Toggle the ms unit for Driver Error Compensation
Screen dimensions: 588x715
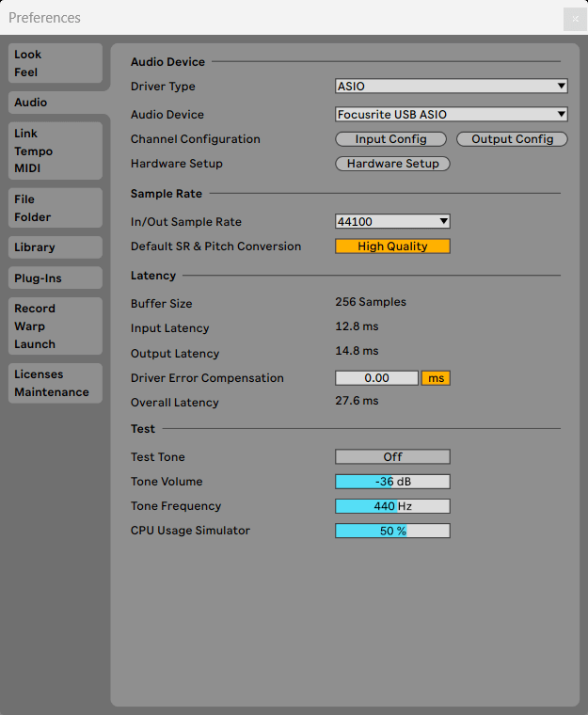[x=436, y=378]
